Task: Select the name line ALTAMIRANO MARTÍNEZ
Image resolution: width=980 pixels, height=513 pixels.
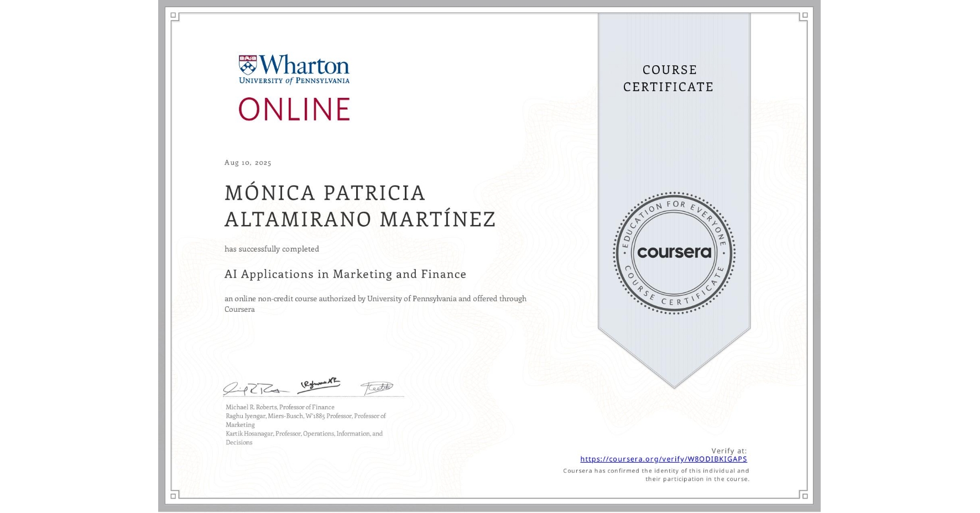Action: [360, 219]
